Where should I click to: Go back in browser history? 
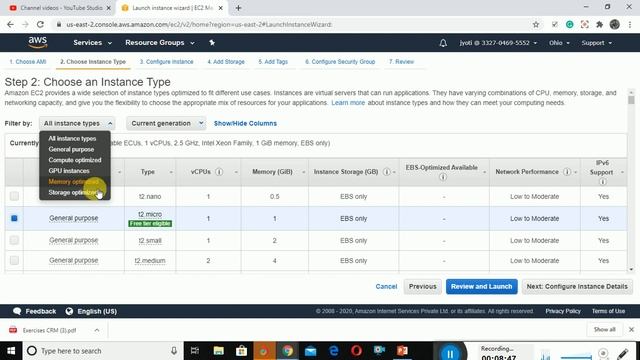(x=10, y=24)
